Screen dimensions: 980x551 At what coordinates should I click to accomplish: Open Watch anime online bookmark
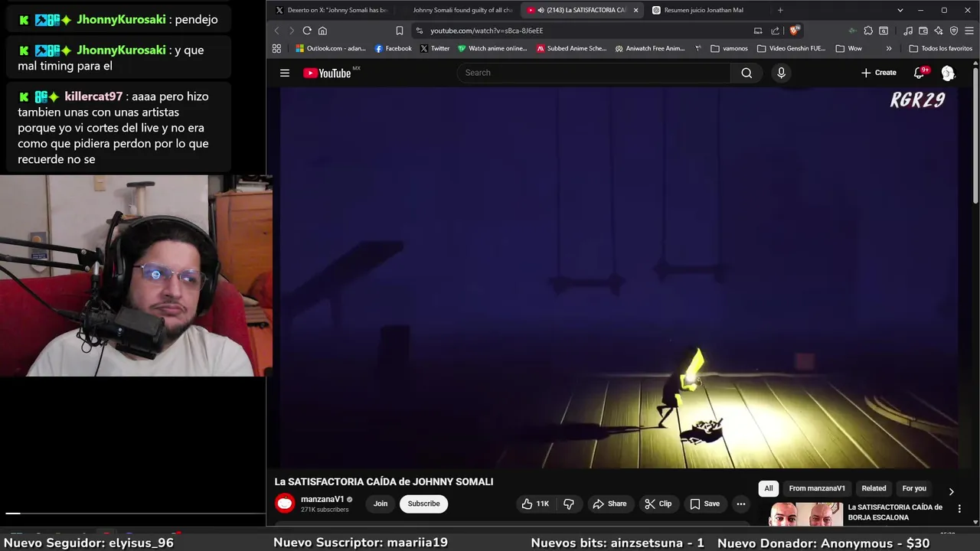492,48
